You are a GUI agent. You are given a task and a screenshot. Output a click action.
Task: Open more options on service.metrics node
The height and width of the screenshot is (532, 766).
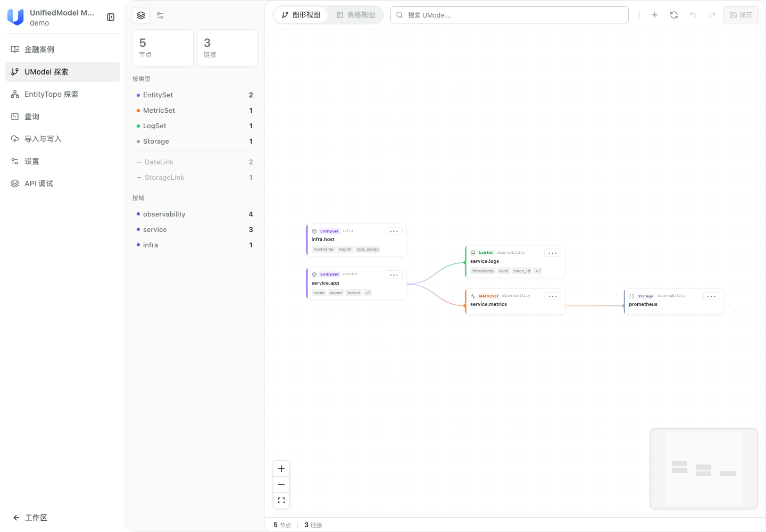553,296
